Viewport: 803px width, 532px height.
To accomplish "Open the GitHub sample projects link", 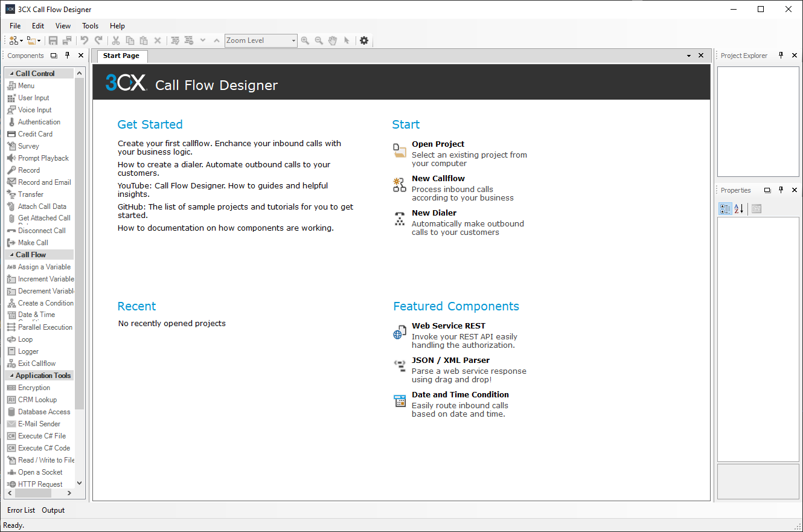I will coord(235,211).
